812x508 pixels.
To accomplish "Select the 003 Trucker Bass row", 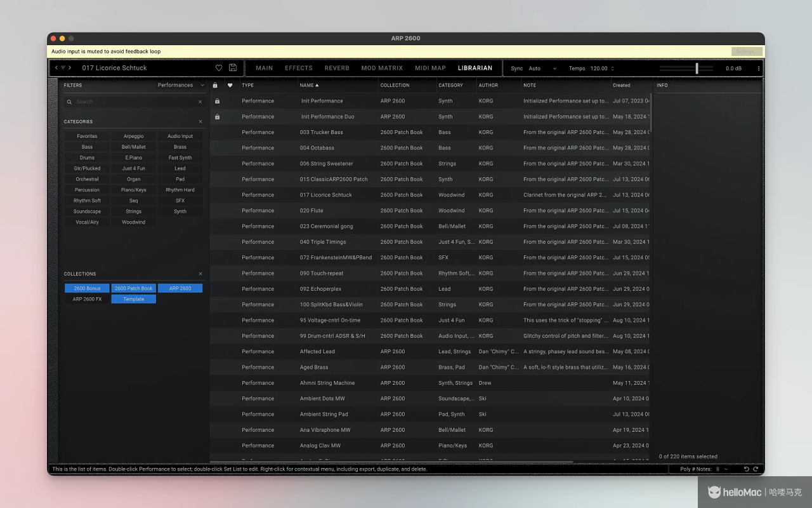I will (431, 132).
